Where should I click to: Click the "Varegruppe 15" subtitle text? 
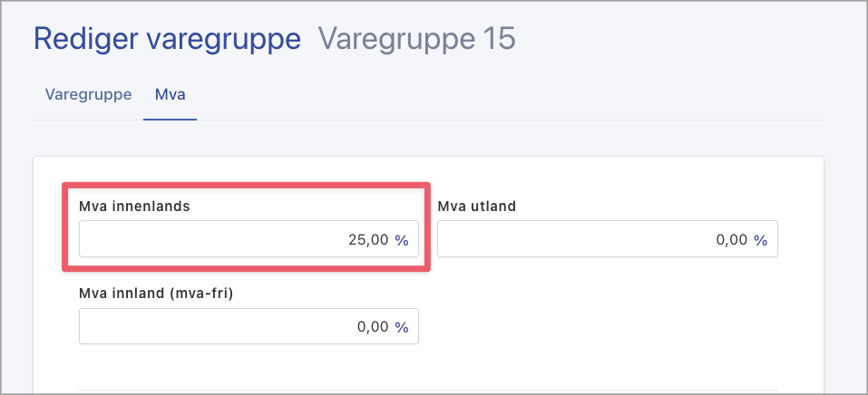pyautogui.click(x=416, y=39)
